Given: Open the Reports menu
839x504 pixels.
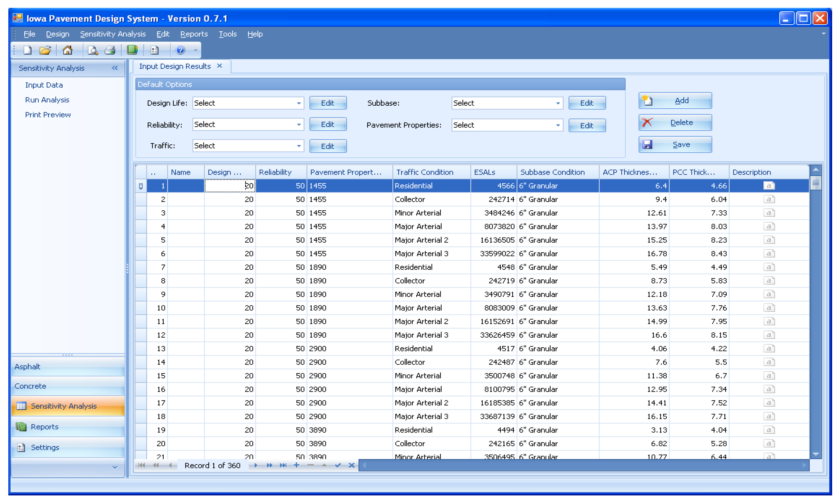Looking at the screenshot, I should pos(194,34).
